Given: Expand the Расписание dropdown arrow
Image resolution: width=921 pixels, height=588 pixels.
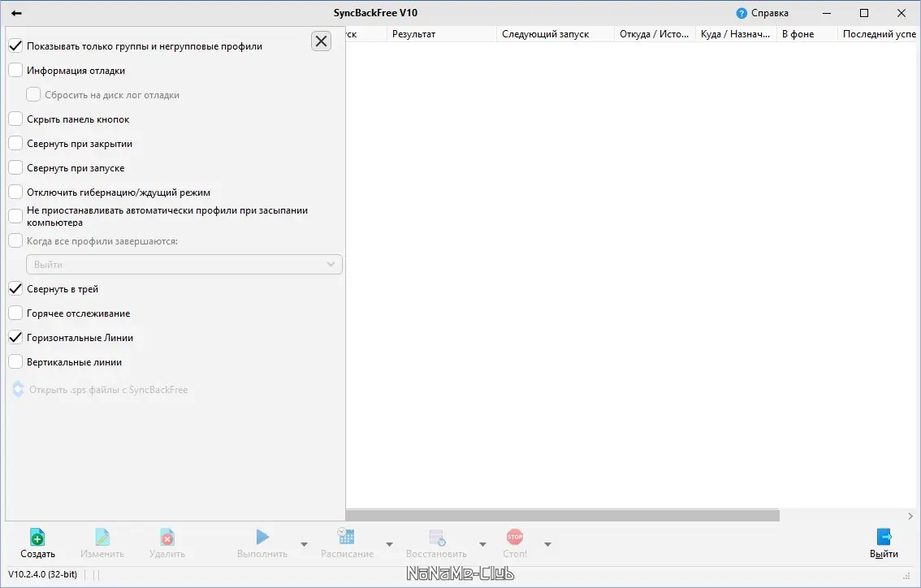Looking at the screenshot, I should coord(389,544).
